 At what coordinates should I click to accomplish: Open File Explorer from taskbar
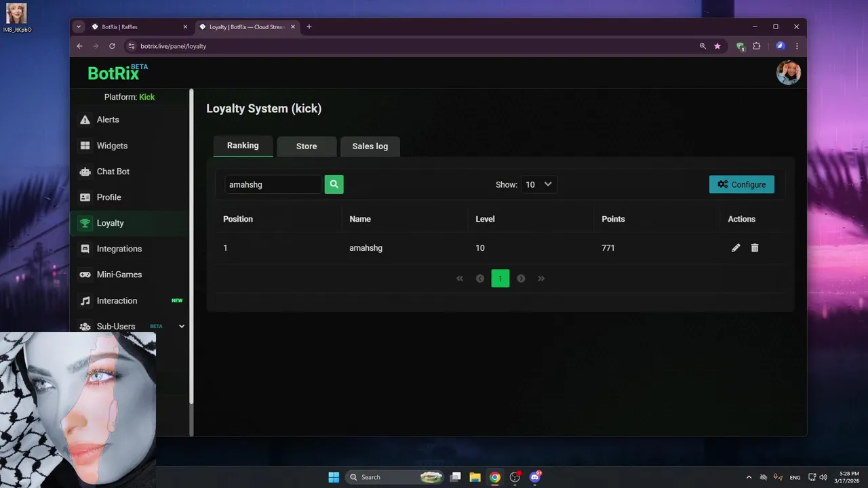point(475,477)
